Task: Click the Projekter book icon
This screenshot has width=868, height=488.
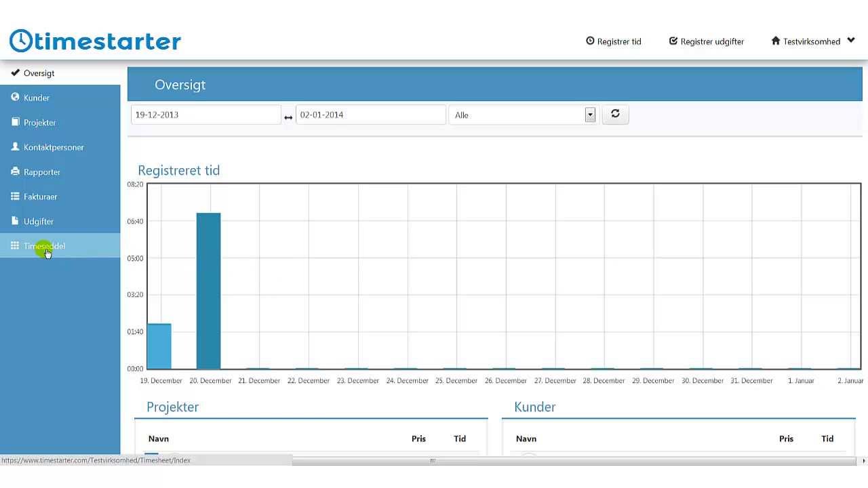Action: (x=15, y=122)
